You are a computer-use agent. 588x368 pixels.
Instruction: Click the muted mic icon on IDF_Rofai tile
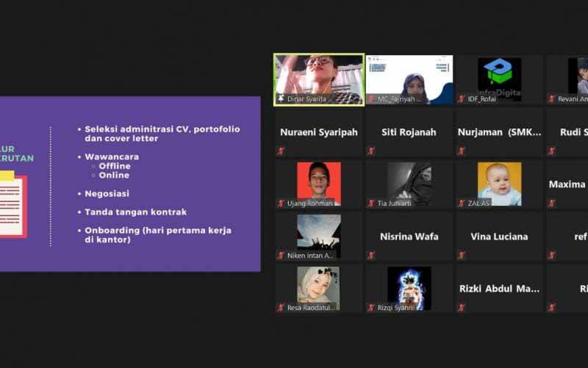(x=462, y=99)
